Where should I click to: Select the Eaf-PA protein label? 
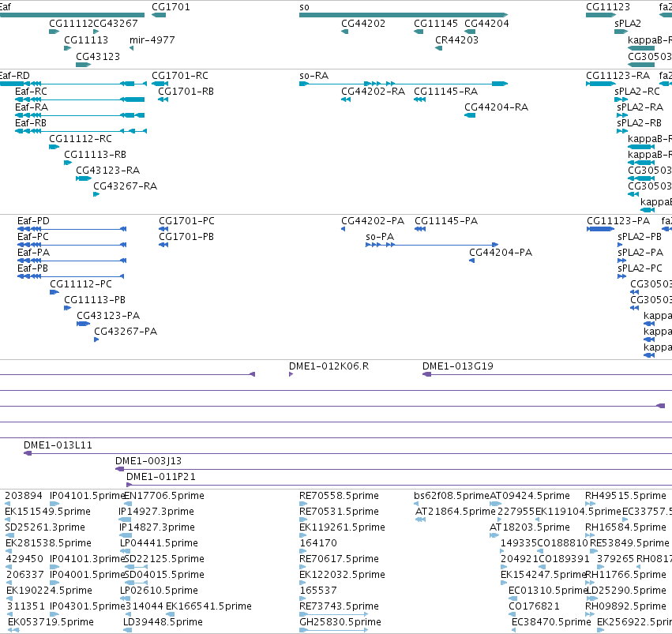(33, 253)
